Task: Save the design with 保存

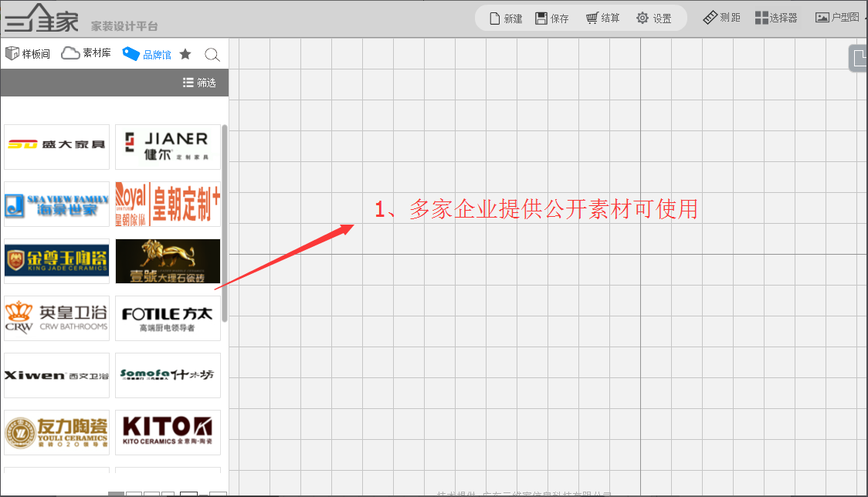Action: (x=552, y=19)
